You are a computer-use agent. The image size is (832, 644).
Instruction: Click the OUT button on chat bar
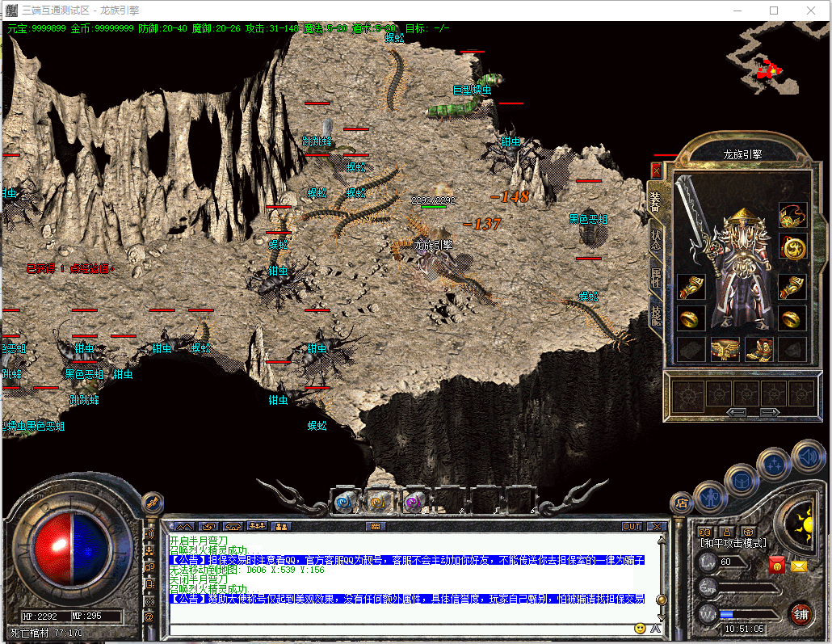coord(632,526)
